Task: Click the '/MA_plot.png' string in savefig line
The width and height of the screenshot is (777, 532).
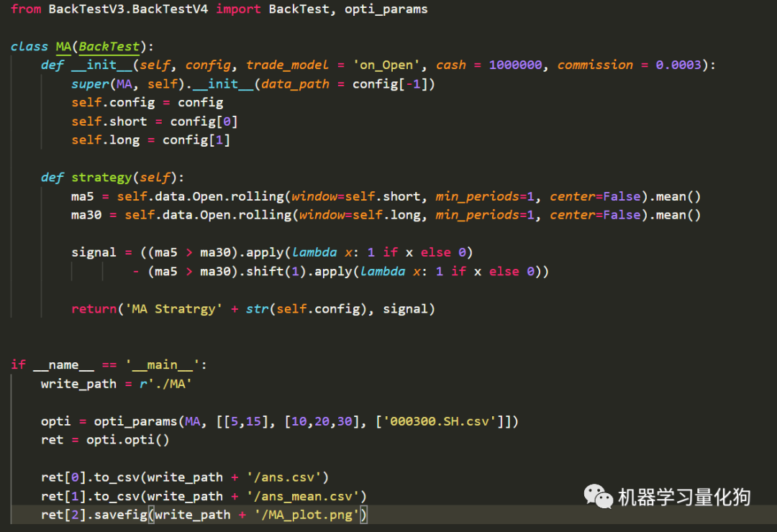Action: point(306,515)
